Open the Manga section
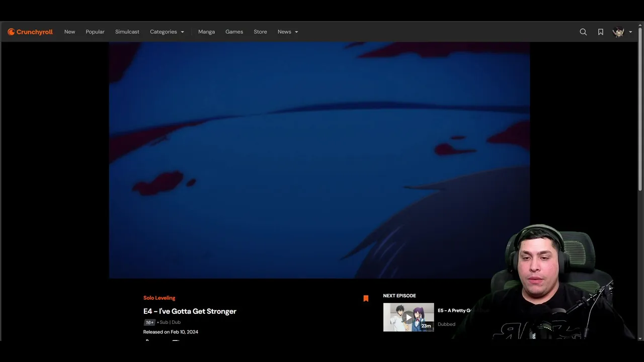The height and width of the screenshot is (362, 644). pyautogui.click(x=206, y=32)
